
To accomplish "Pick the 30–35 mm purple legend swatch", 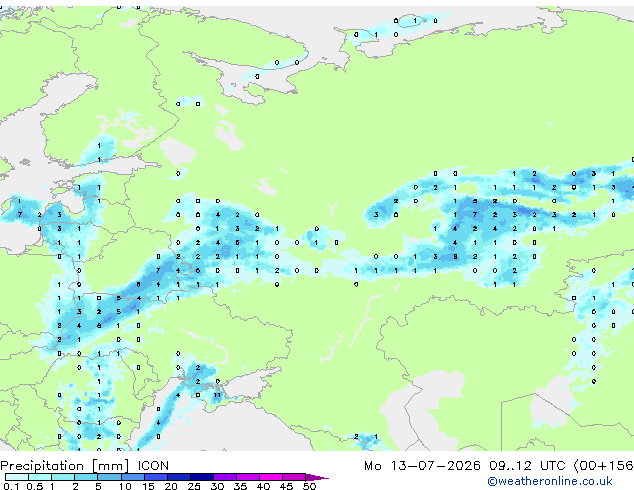I will point(225,477).
